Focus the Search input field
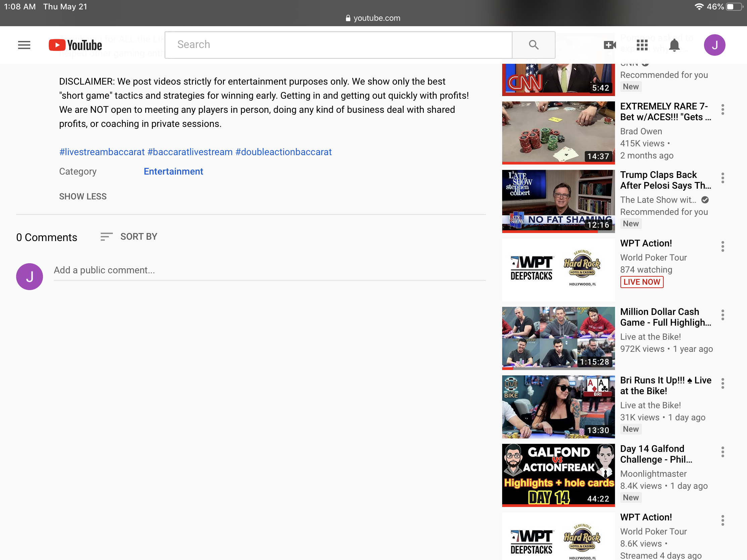 (338, 45)
